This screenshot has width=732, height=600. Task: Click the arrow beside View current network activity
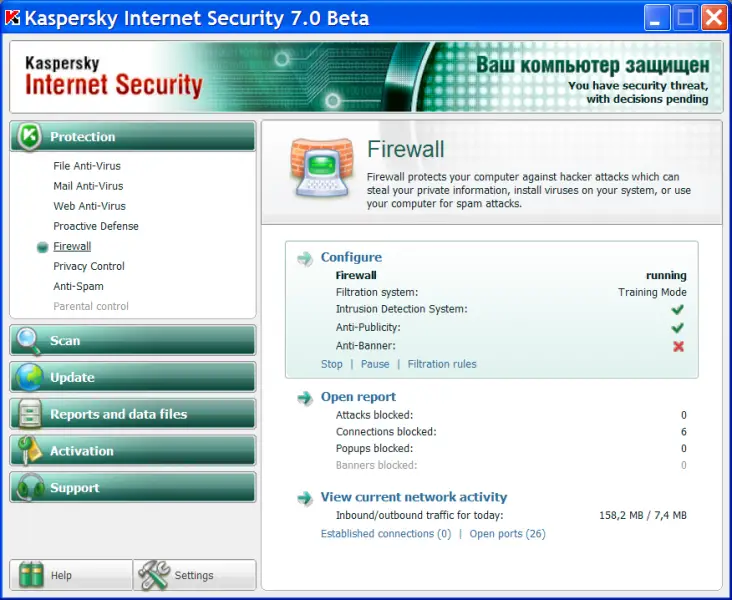tap(305, 498)
